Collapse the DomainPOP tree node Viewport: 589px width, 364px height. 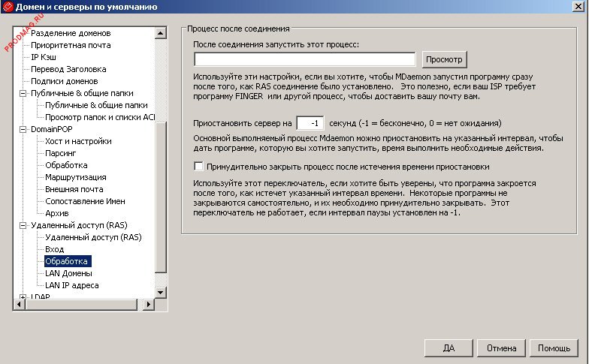(23, 129)
